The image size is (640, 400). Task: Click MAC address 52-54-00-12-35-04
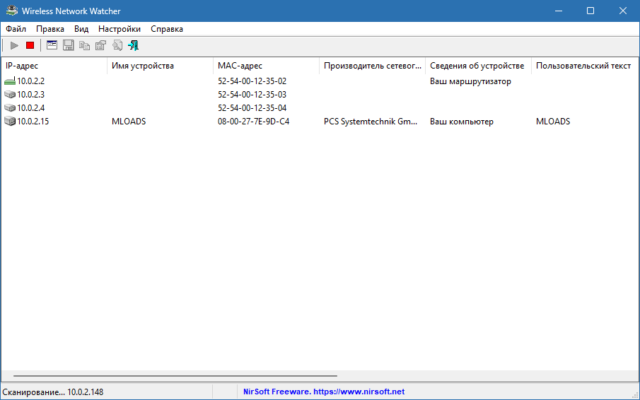[x=252, y=108]
